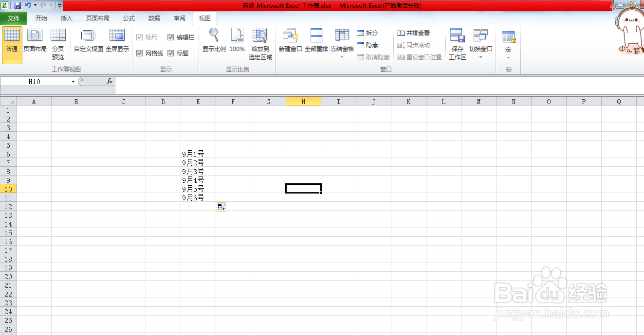Select column A header

(34, 101)
